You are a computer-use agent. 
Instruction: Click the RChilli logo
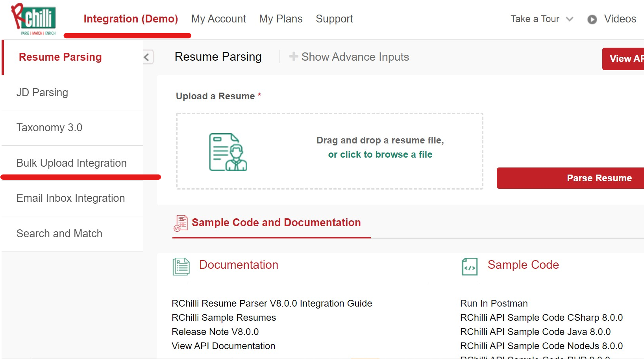coord(33,19)
